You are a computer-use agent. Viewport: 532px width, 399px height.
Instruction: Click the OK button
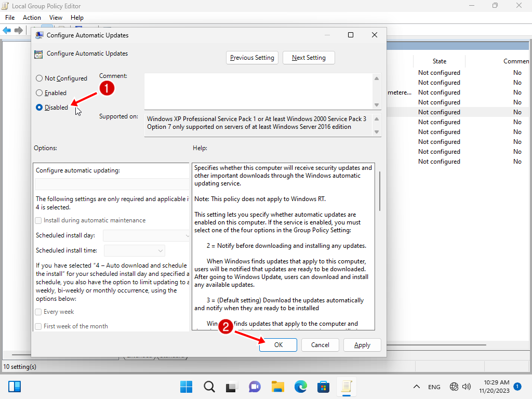(278, 345)
